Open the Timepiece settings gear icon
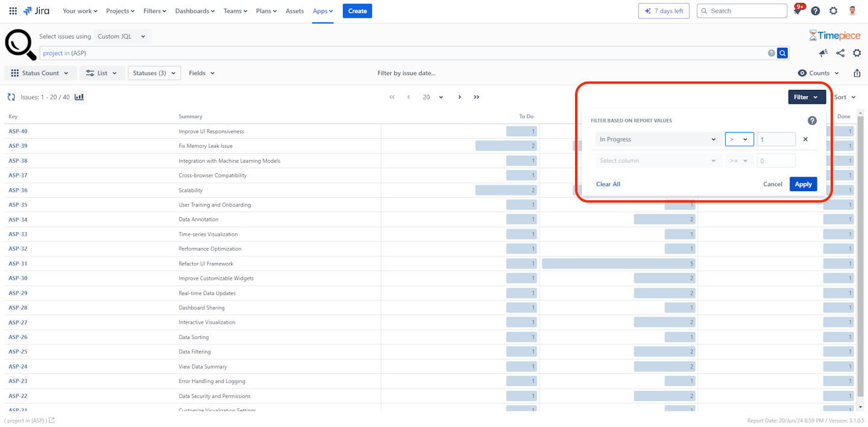 click(x=857, y=53)
